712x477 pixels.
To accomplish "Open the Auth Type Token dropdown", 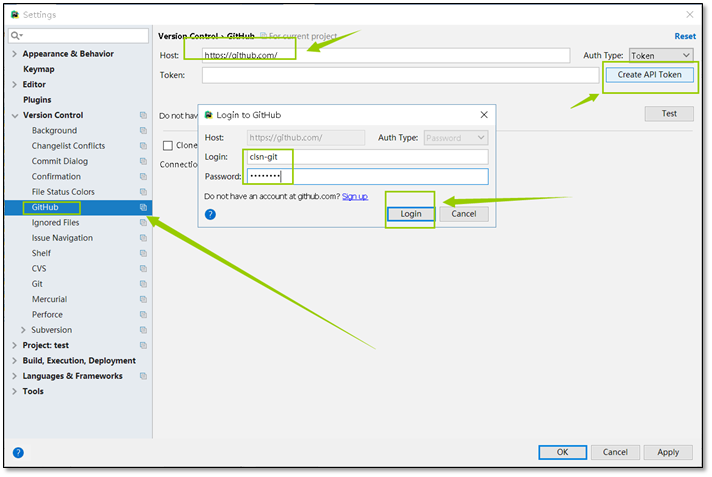I will [660, 55].
